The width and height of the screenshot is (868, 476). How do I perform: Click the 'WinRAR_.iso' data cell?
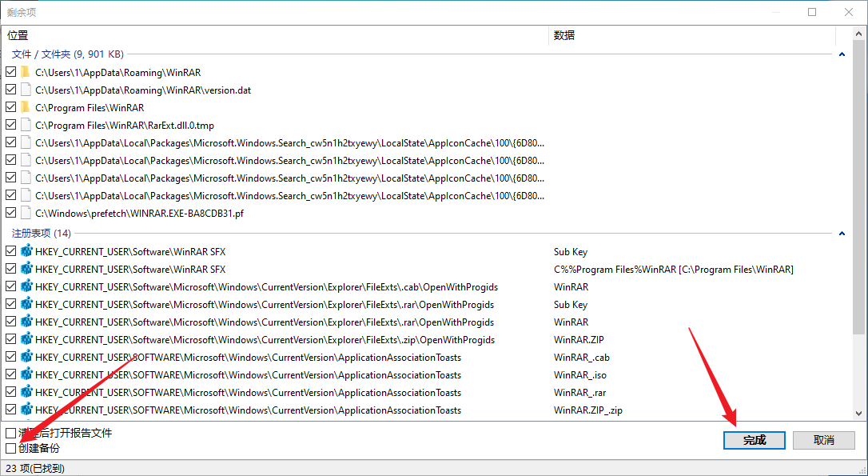click(579, 375)
